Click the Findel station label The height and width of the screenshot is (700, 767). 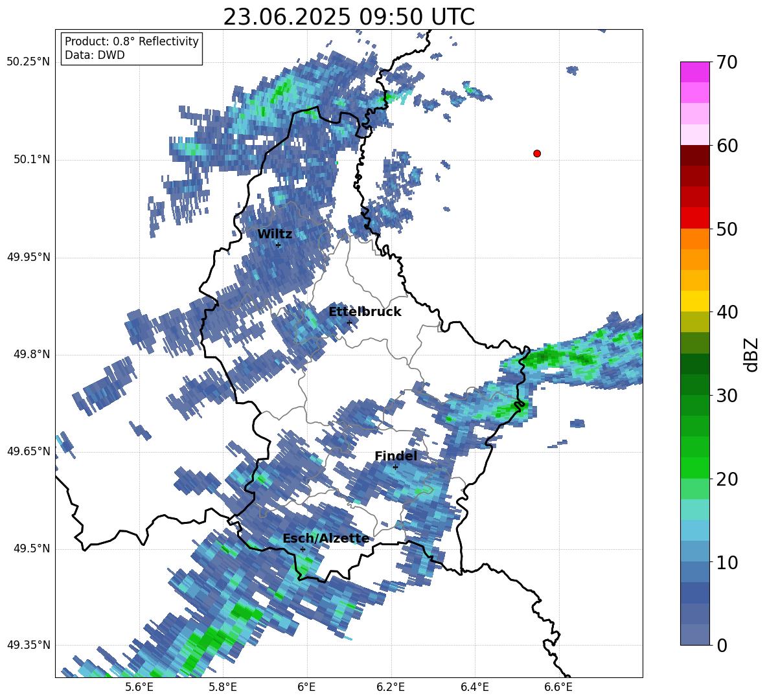coord(396,456)
